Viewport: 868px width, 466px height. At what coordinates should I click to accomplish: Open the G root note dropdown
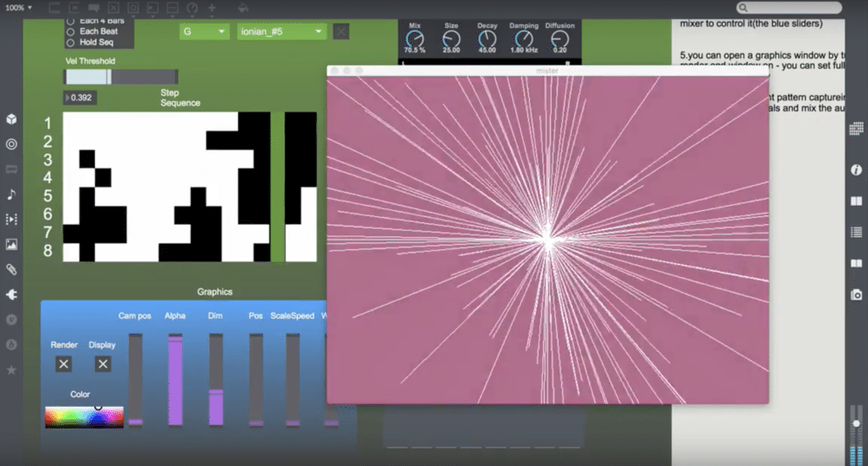point(204,31)
